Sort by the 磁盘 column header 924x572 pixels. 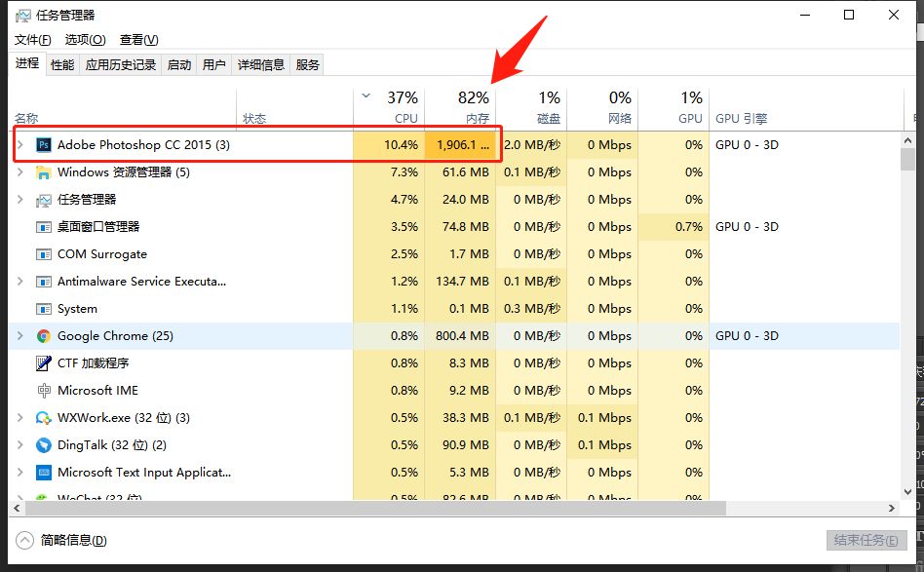531,107
